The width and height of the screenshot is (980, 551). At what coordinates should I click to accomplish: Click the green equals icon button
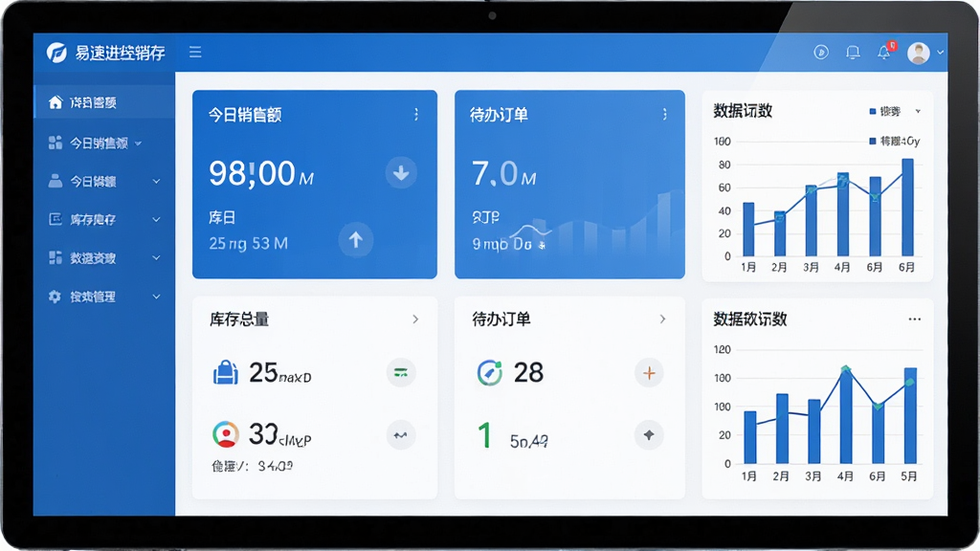tap(401, 373)
